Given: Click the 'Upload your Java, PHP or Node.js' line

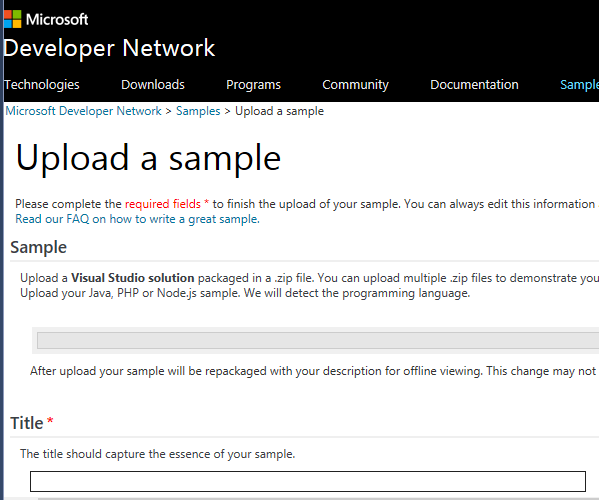Looking at the screenshot, I should tap(245, 293).
